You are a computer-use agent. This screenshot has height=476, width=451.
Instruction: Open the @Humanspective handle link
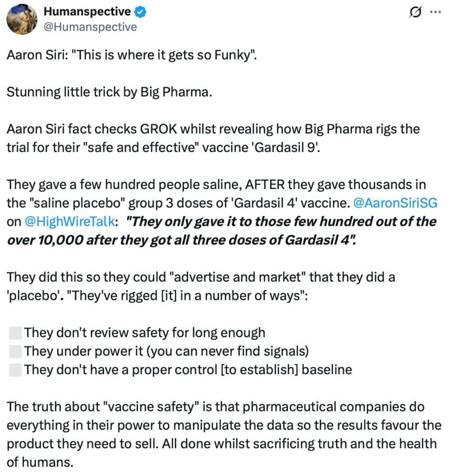tap(90, 27)
